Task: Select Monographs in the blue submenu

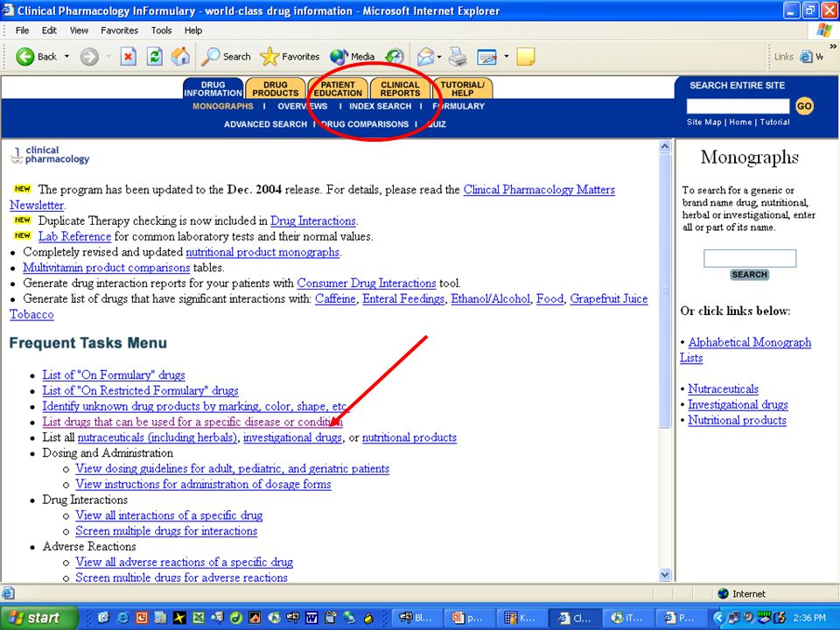Action: click(223, 106)
